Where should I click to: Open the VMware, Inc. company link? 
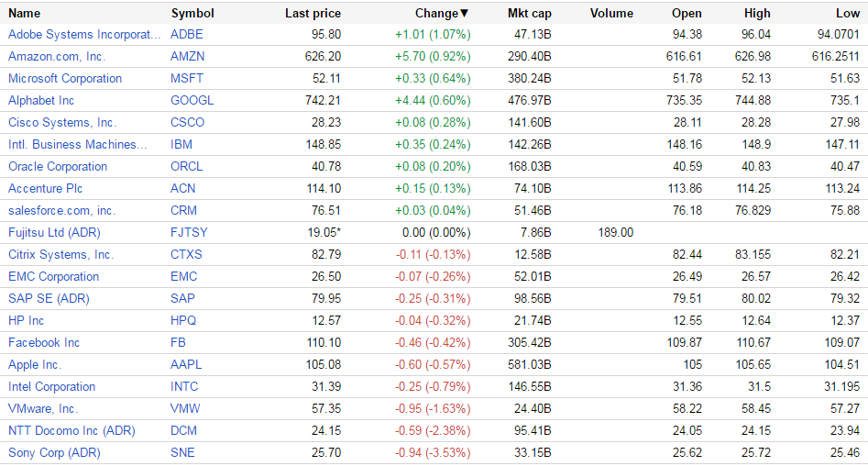(x=43, y=408)
